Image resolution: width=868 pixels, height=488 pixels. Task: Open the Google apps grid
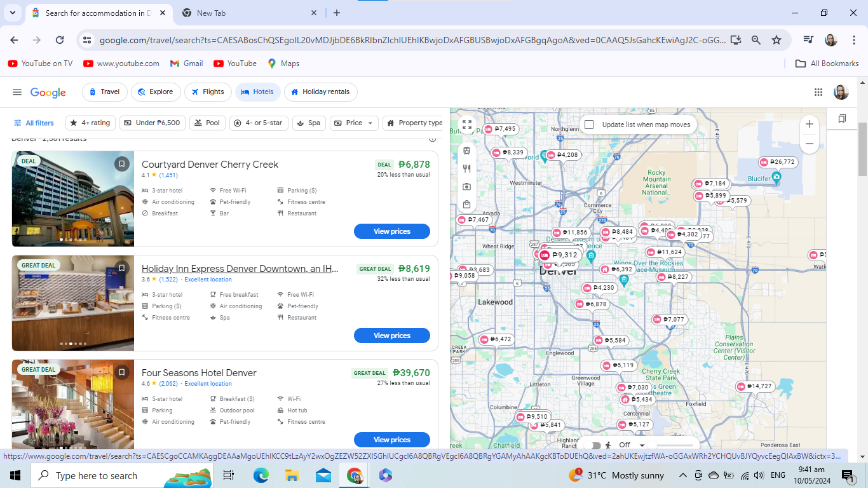[818, 92]
